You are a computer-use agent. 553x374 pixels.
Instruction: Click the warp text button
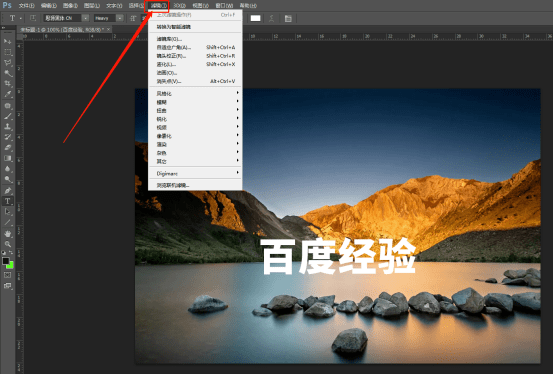271,18
